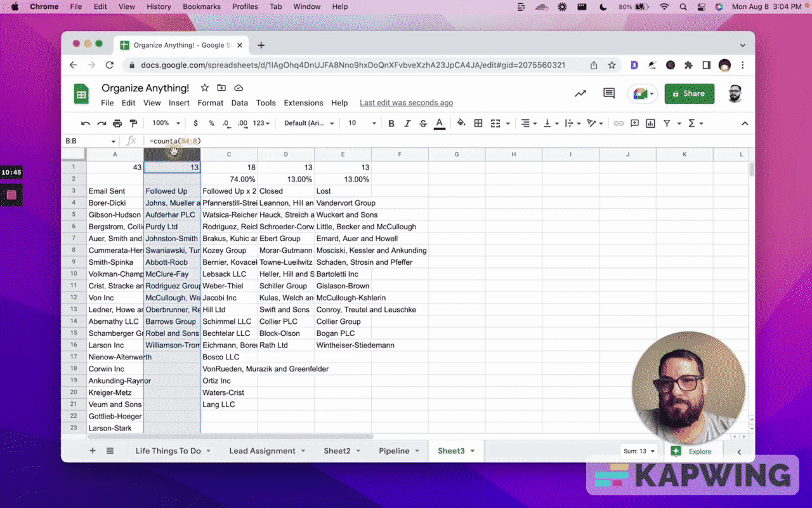Open text rotation dropdown
This screenshot has height=508, width=812.
coord(594,123)
